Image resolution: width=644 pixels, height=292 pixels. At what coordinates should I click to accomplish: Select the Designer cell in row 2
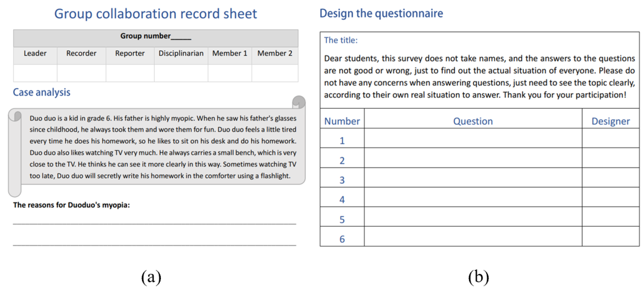[610, 158]
